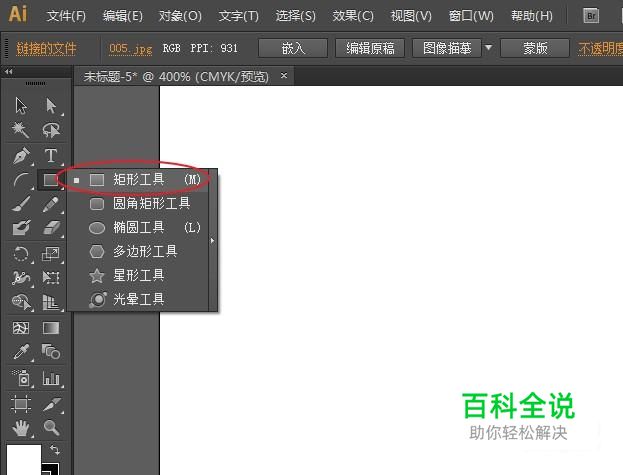Open the 文字(T) menu
This screenshot has height=475, width=623.
point(238,16)
